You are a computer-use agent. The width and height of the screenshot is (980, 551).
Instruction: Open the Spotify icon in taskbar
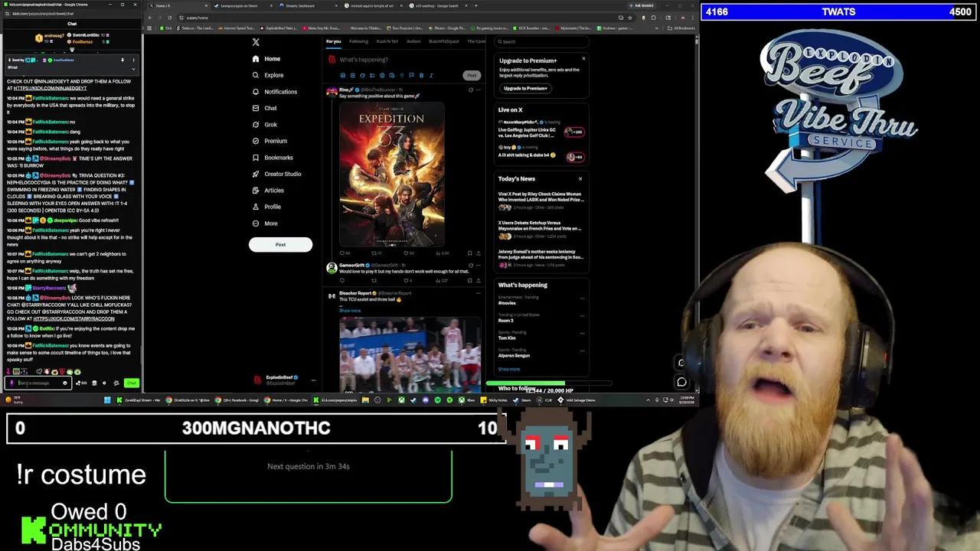[437, 399]
